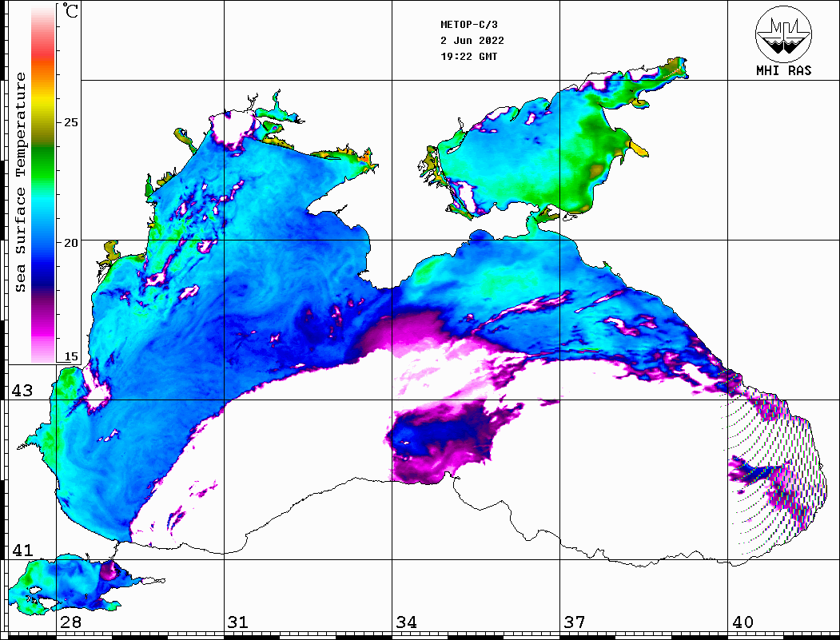Viewport: 840px width, 640px height.
Task: Click the latitude label 41
Action: pyautogui.click(x=22, y=550)
